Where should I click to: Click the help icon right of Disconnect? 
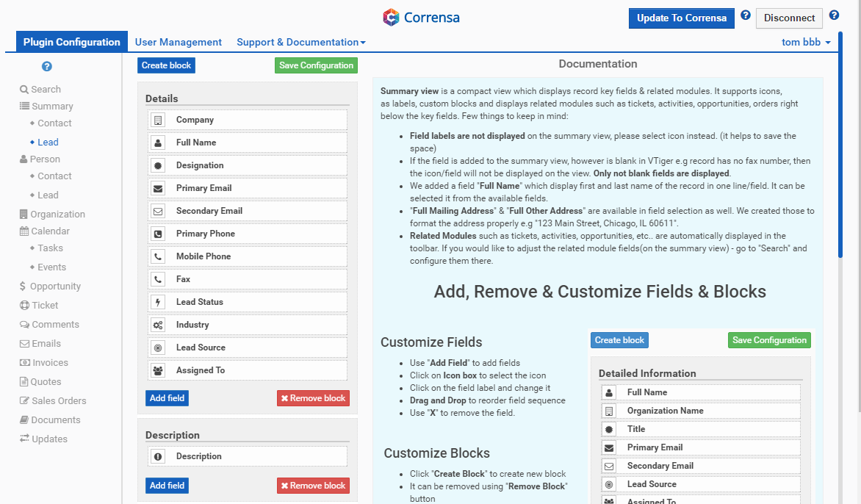(x=834, y=15)
